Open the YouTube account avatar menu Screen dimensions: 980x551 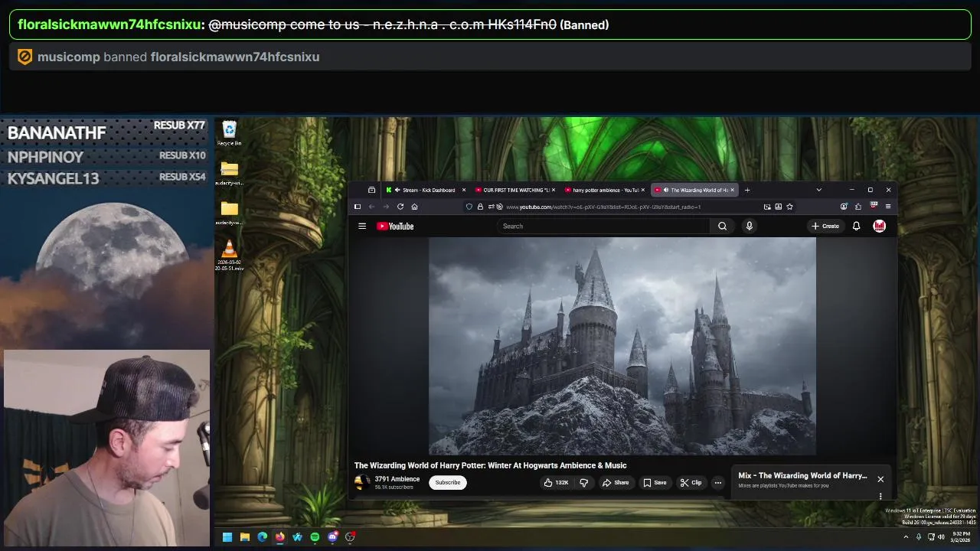(879, 226)
